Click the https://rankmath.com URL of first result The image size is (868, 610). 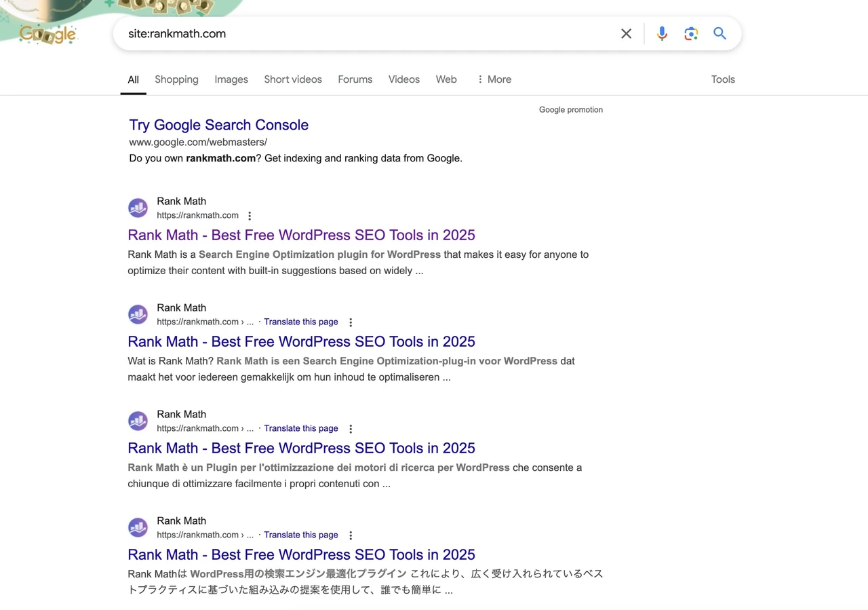pyautogui.click(x=197, y=215)
